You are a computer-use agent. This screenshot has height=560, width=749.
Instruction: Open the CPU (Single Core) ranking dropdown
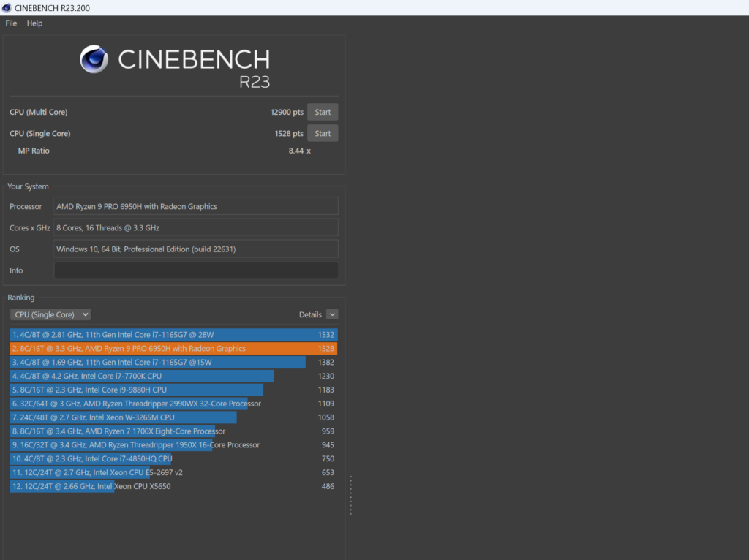click(50, 314)
